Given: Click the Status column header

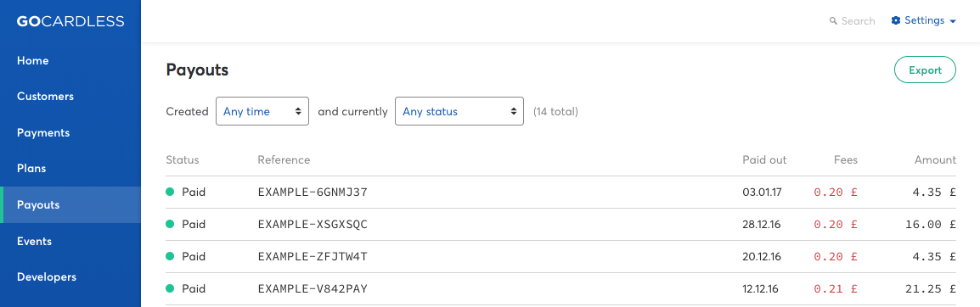Looking at the screenshot, I should click(182, 159).
